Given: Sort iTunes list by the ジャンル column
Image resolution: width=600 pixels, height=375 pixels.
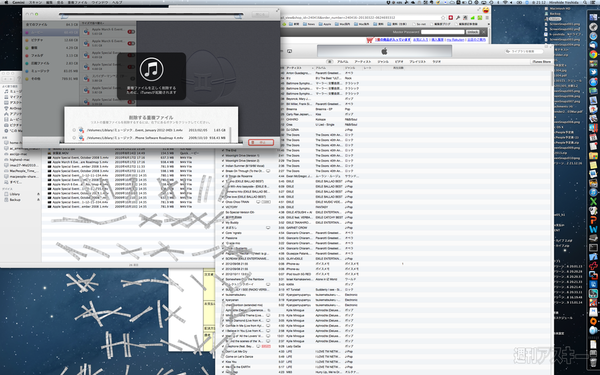Looking at the screenshot, I should click(353, 68).
